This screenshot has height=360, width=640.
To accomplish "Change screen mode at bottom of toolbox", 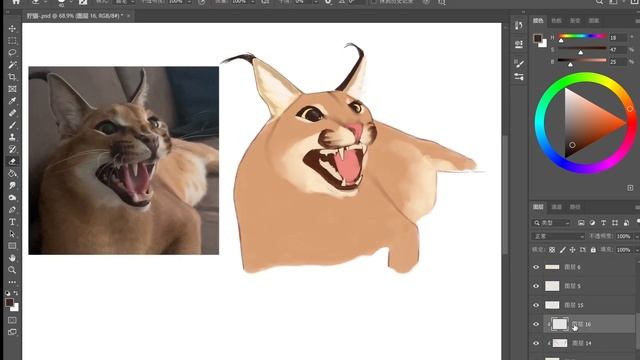I will (x=12, y=332).
